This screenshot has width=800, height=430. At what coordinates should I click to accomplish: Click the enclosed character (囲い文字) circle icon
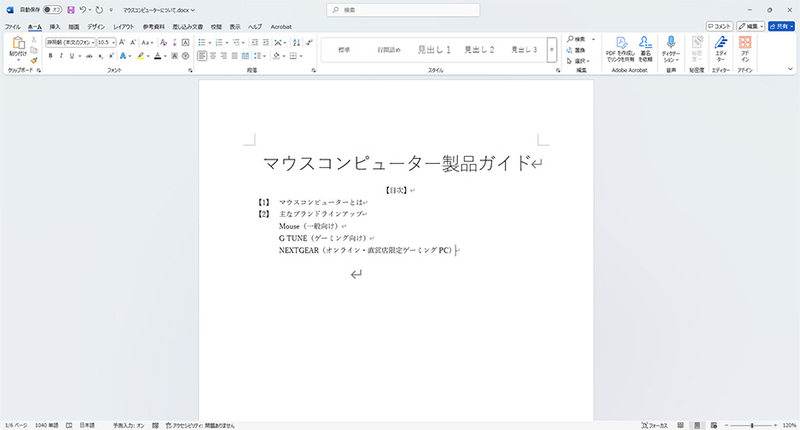186,56
